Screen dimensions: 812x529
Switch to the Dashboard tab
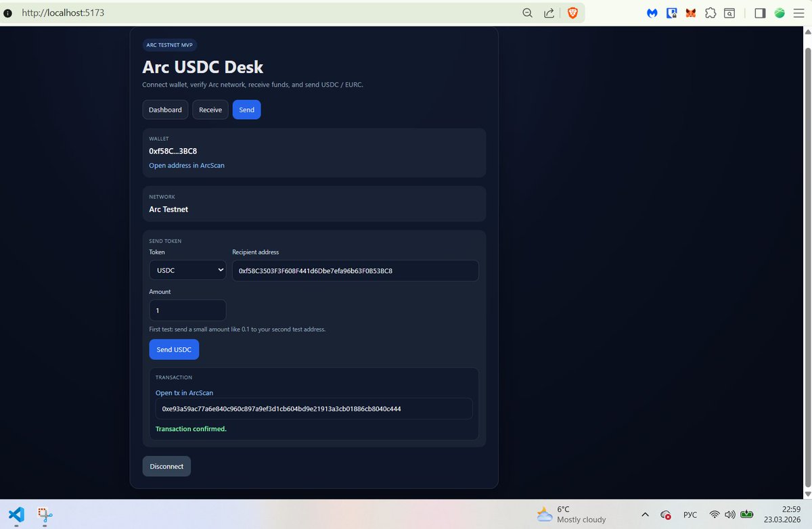point(165,110)
